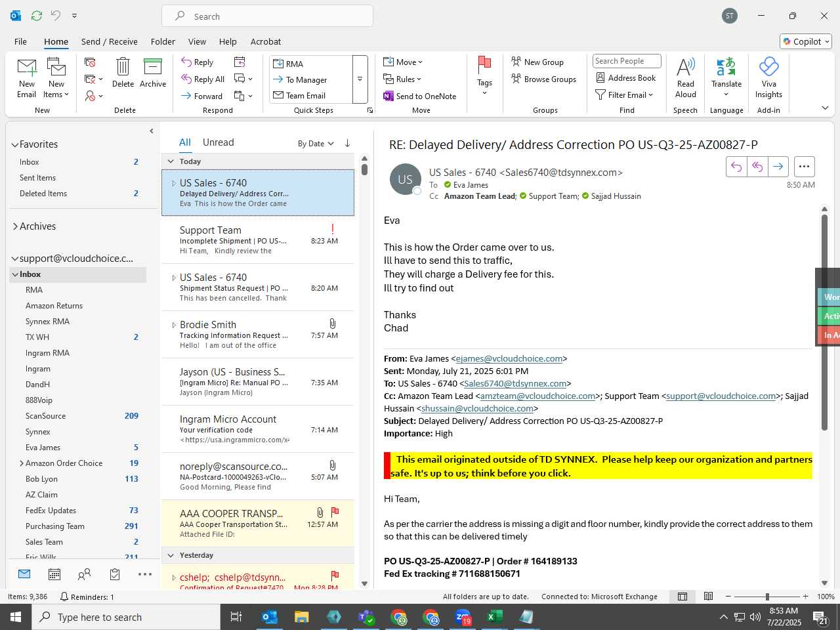Reverse sort order with arrow icon
Viewport: 840px width, 630px height.
[x=347, y=143]
